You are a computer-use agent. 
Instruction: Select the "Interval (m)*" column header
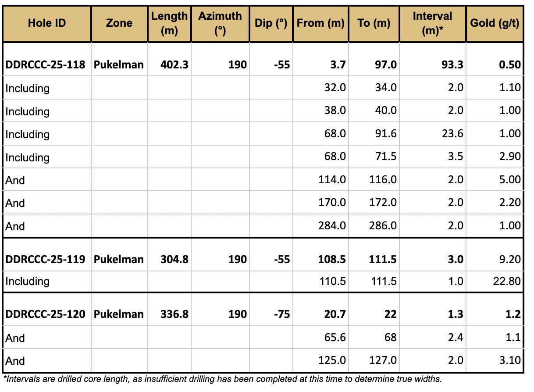point(432,23)
